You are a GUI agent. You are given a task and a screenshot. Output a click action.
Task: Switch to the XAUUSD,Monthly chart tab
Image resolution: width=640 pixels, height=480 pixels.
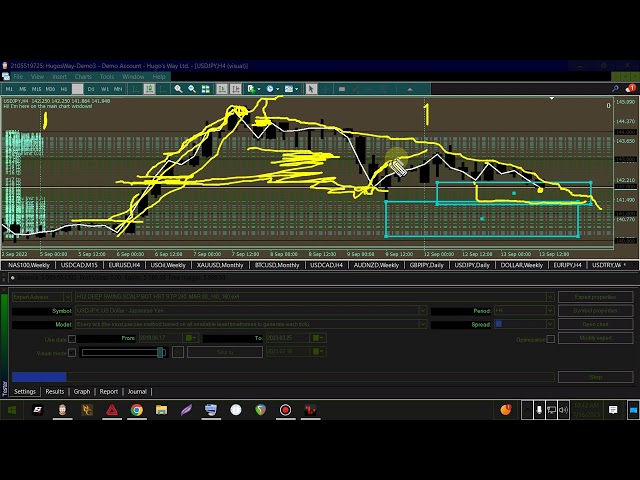coord(222,265)
